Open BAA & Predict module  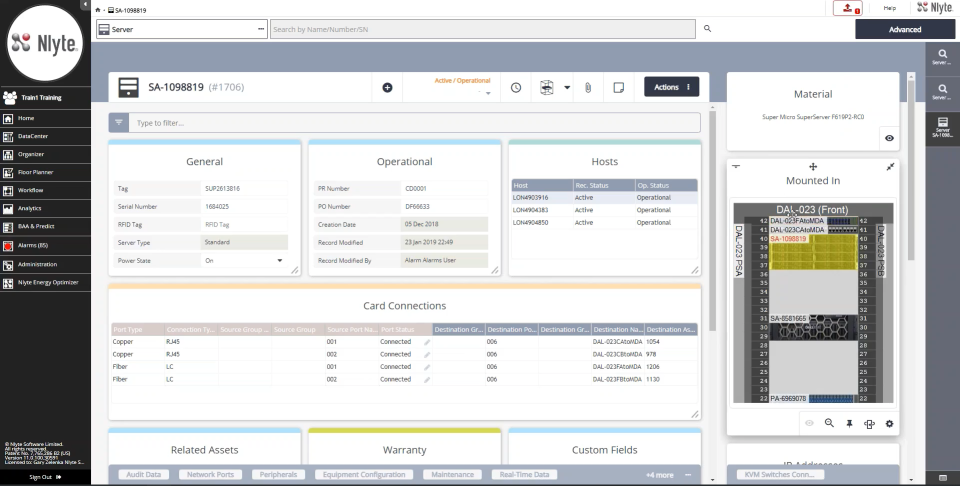click(x=45, y=226)
